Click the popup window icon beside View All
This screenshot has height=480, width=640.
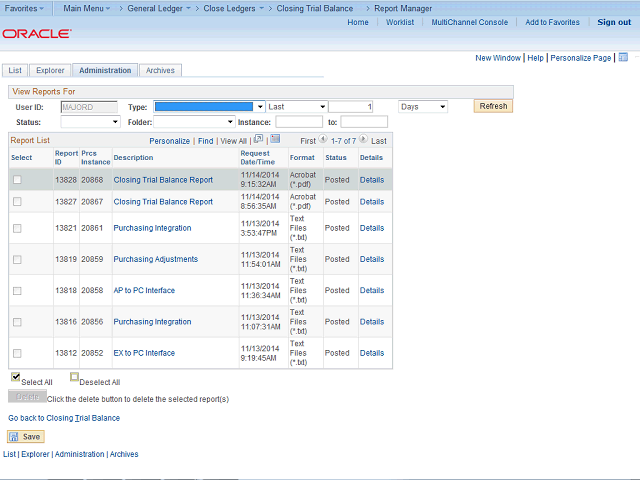(x=258, y=140)
